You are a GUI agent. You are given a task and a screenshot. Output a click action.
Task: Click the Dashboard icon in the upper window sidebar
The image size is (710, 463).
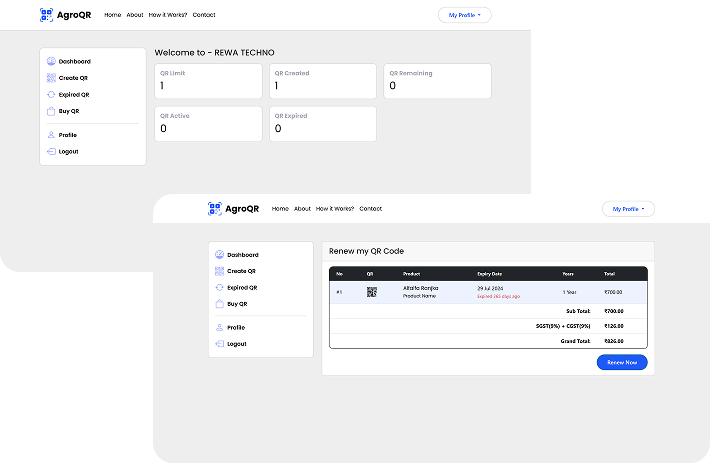pos(51,61)
